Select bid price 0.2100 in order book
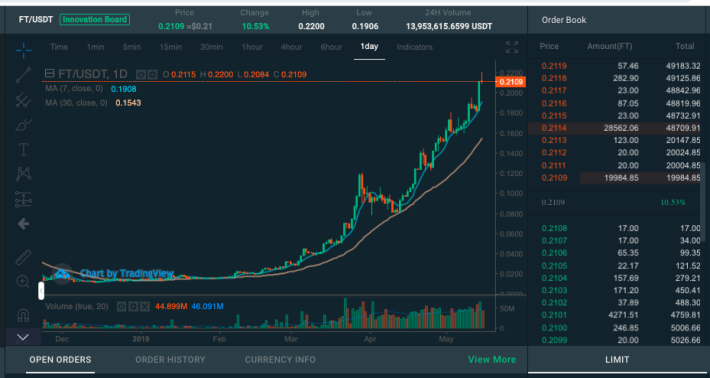The width and height of the screenshot is (710, 378). coord(554,328)
